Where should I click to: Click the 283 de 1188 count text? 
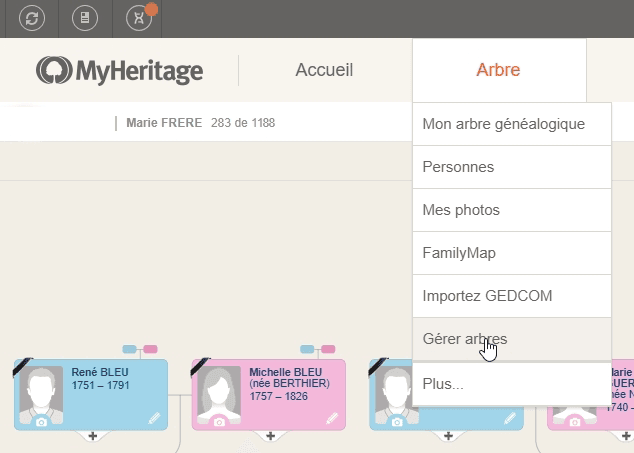coord(243,123)
